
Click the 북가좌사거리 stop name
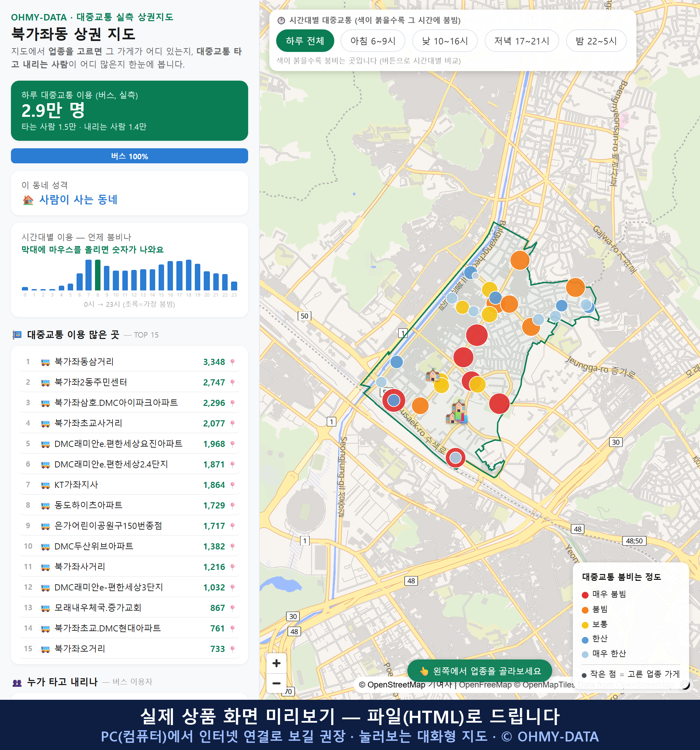(x=80, y=567)
